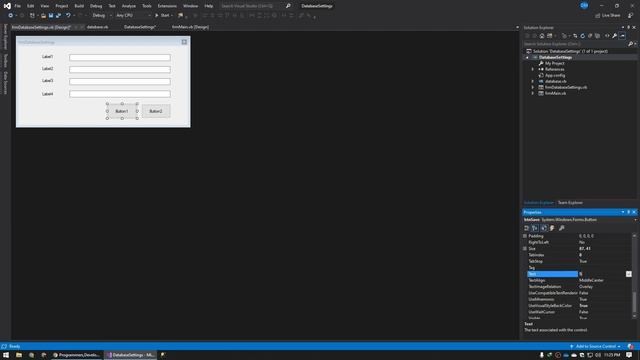The width and height of the screenshot is (640, 360).
Task: Select My Project in Solution Explorer
Action: (554, 63)
